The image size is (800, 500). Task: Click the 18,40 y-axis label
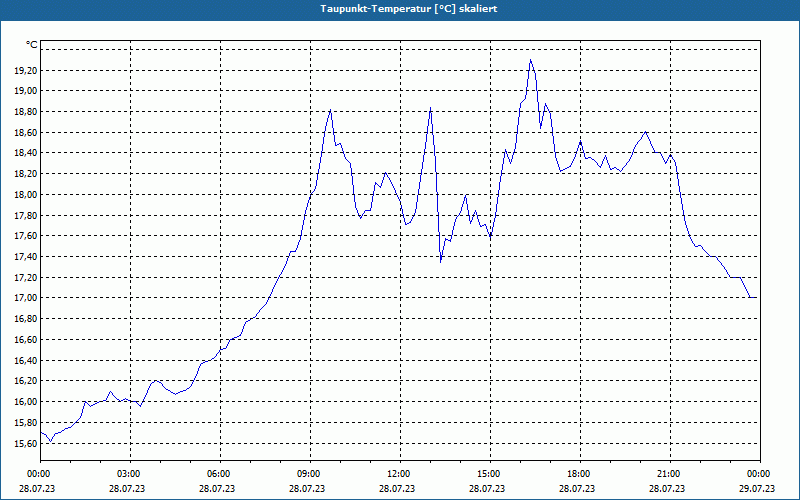(x=27, y=153)
